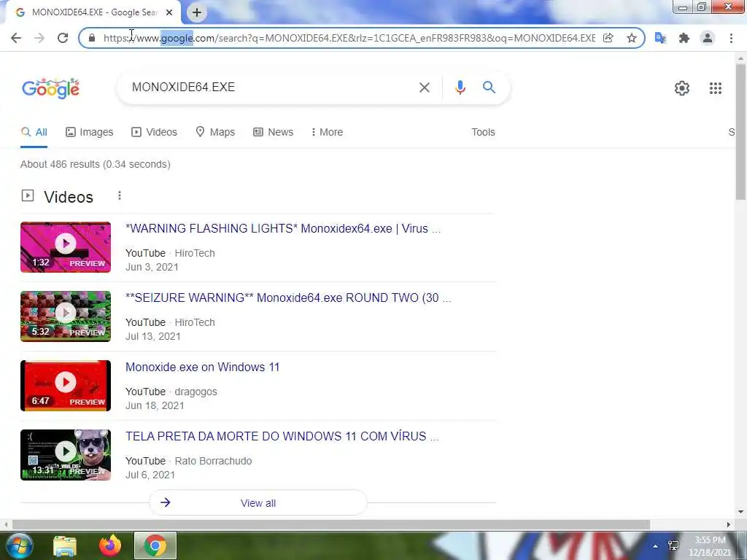Viewport: 747px width, 560px height.
Task: Click 'dragogos' channel name
Action: [x=196, y=392]
